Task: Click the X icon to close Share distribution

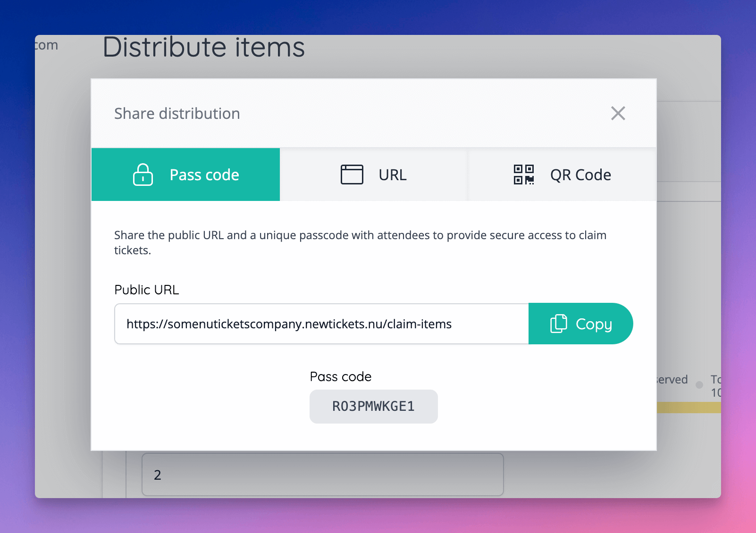Action: [x=618, y=113]
